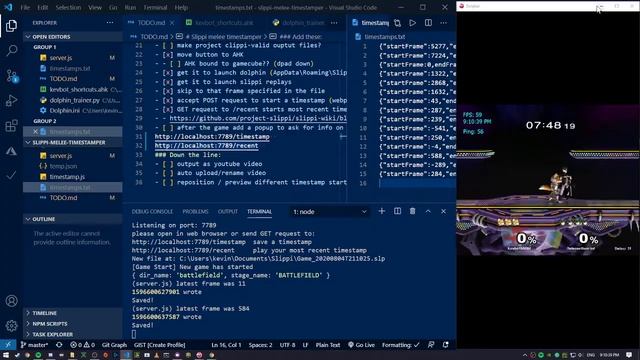This screenshot has width=640, height=360.
Task: Open the View menu
Action: point(95,7)
